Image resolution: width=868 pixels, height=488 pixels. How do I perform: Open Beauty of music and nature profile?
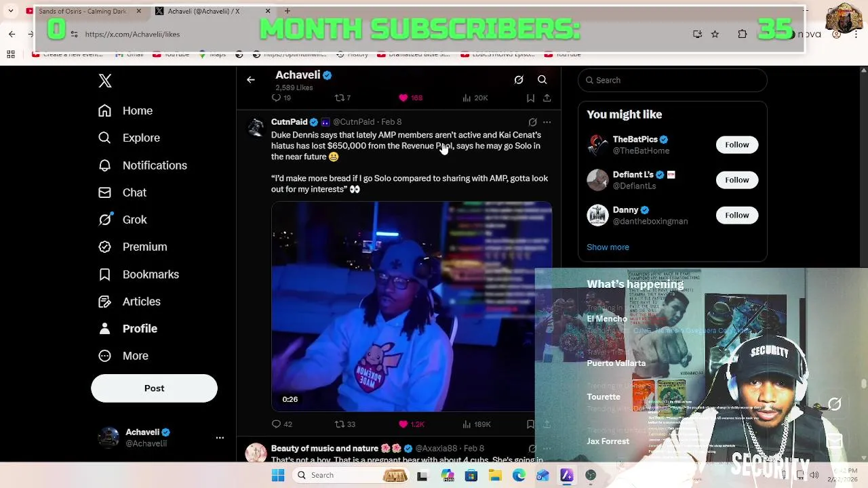click(x=325, y=449)
